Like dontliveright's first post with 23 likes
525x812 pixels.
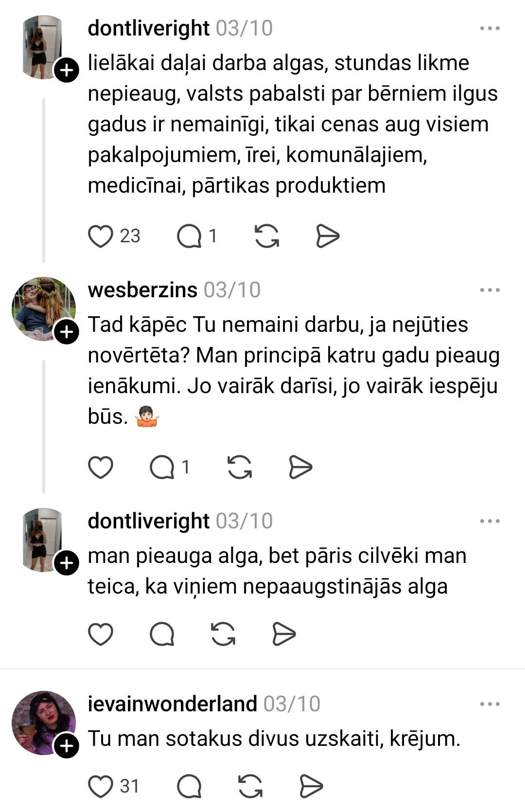pos(101,236)
